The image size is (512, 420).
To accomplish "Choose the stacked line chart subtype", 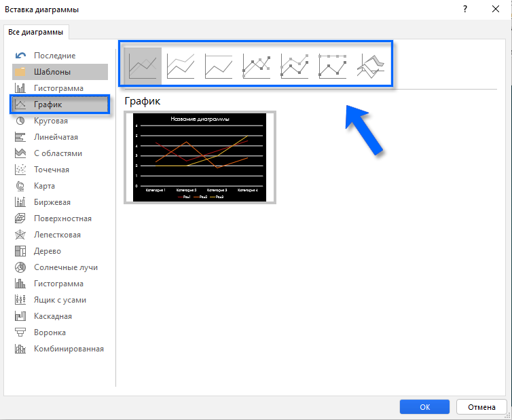I will (x=181, y=66).
